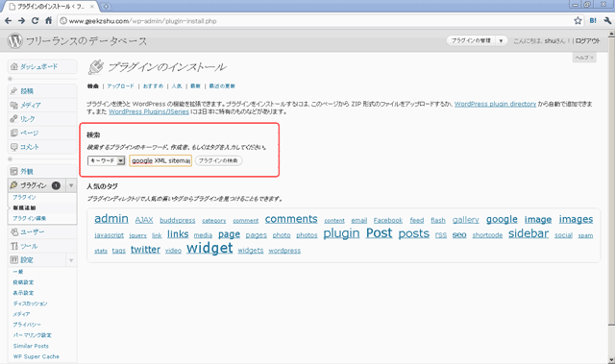The image size is (615, 364).
Task: Click the Comments bubble icon
Action: (x=14, y=147)
